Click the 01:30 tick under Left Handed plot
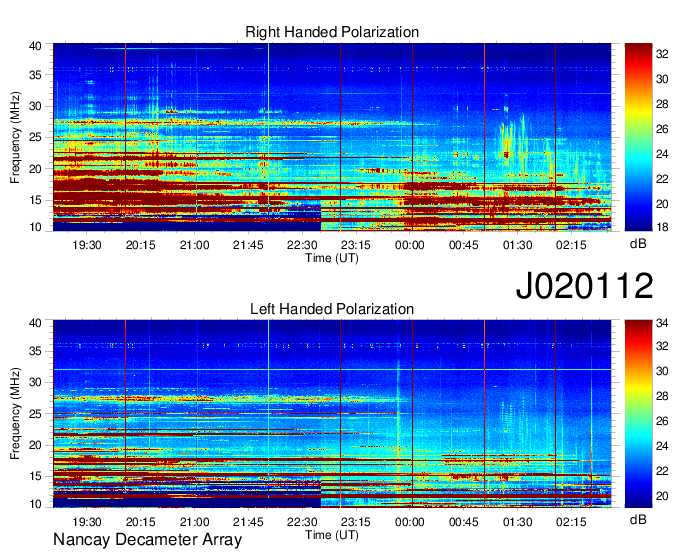This screenshot has height=552, width=680. pyautogui.click(x=517, y=522)
